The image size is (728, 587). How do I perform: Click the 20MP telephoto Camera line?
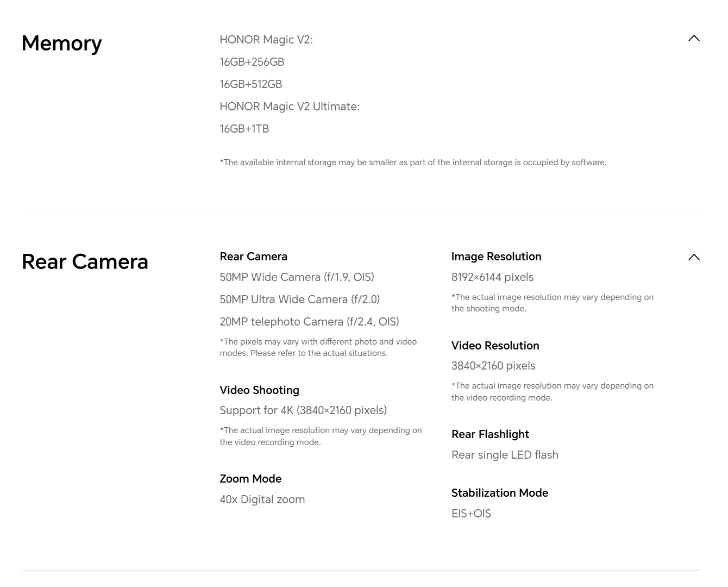tap(309, 322)
